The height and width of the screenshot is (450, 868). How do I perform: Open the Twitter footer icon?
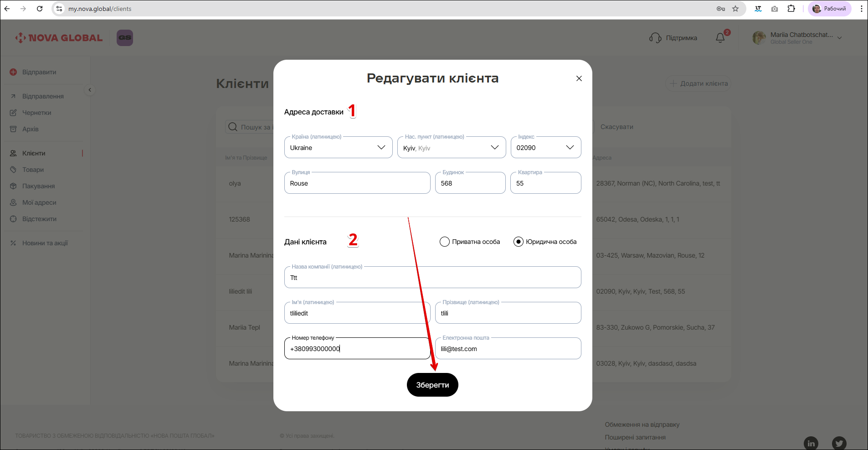tap(839, 443)
